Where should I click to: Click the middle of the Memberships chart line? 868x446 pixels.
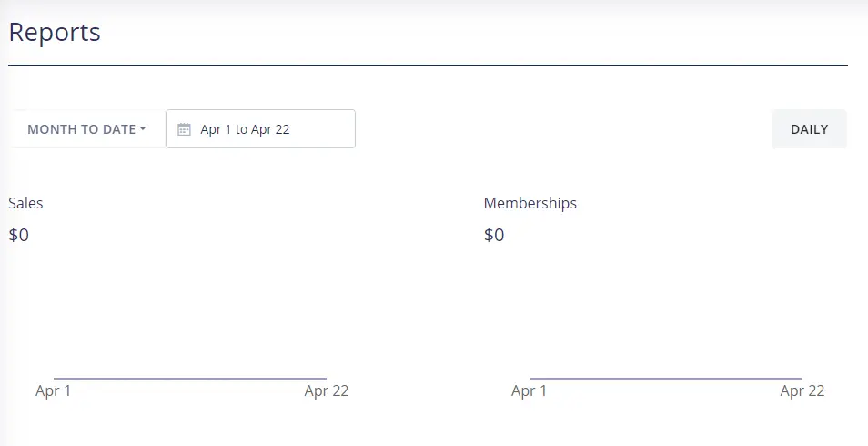[666, 378]
